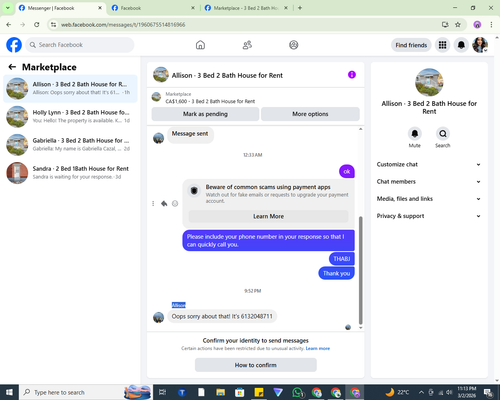The image size is (500, 400).
Task: Reply to the scam warning message
Action: 164,203
